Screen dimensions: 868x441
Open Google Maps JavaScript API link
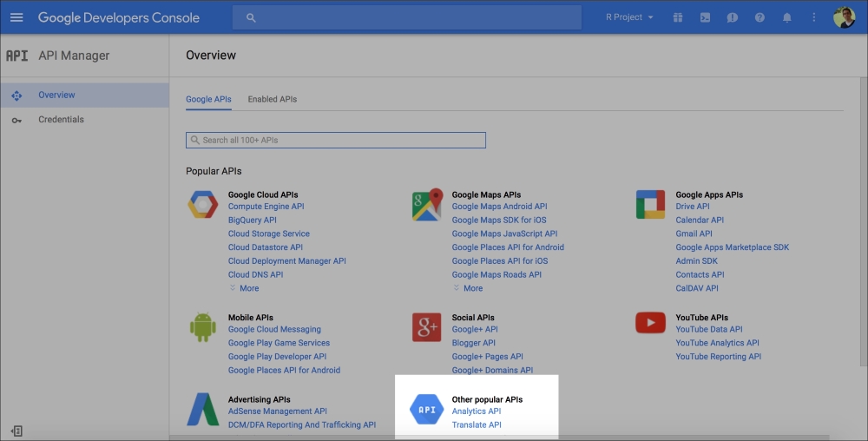pos(505,234)
